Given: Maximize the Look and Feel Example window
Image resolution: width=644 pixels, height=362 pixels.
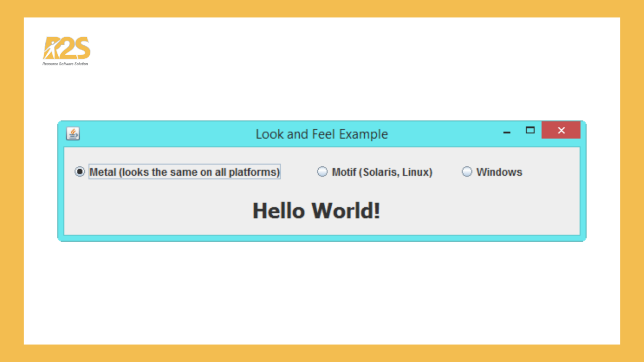Looking at the screenshot, I should [530, 130].
